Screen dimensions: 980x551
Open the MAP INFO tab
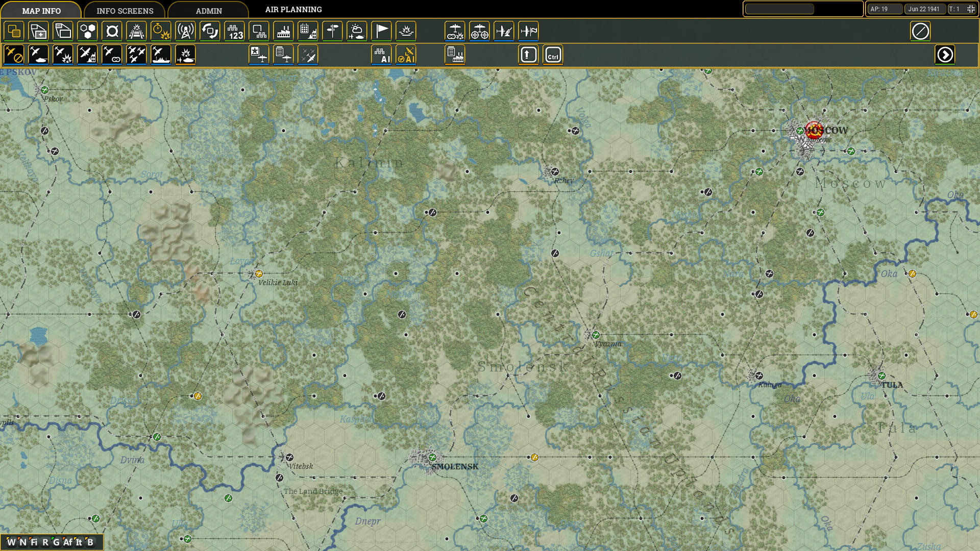(41, 10)
